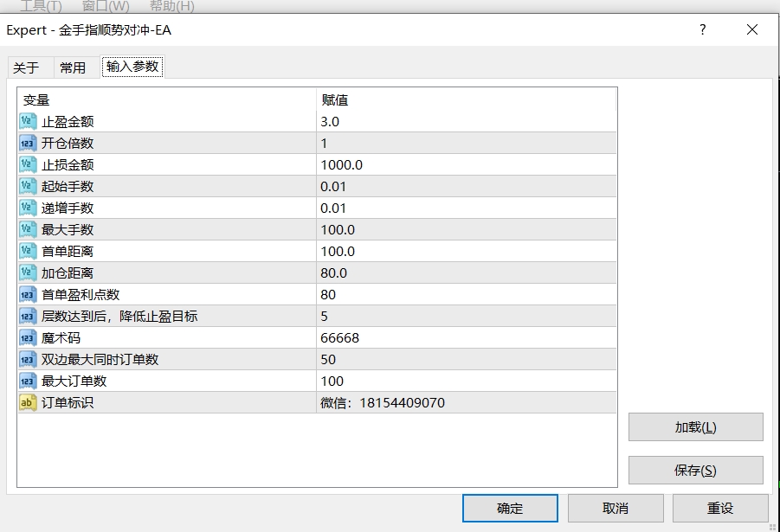Click the 赋值 column header
This screenshot has height=532, width=780.
(335, 100)
